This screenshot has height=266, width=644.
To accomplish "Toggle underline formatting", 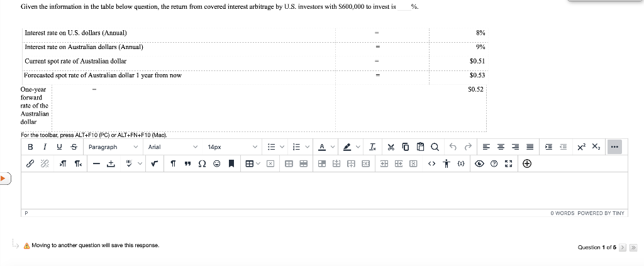I will point(60,147).
